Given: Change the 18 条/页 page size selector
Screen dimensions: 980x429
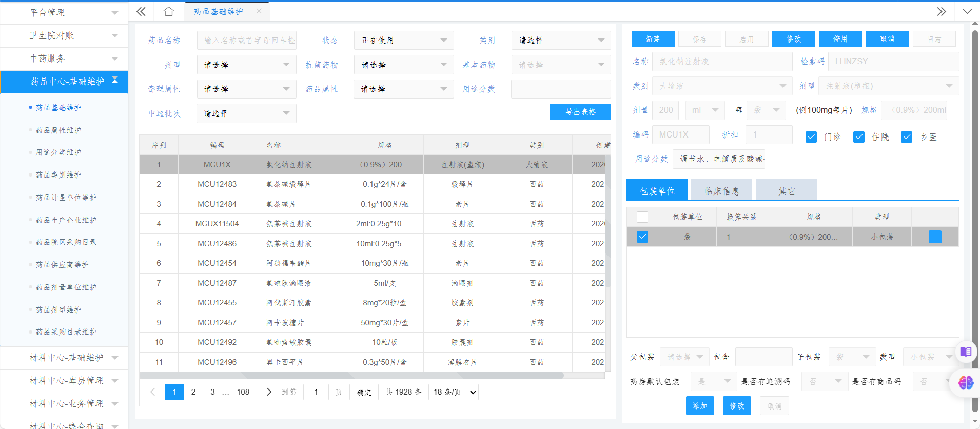Looking at the screenshot, I should [x=454, y=392].
